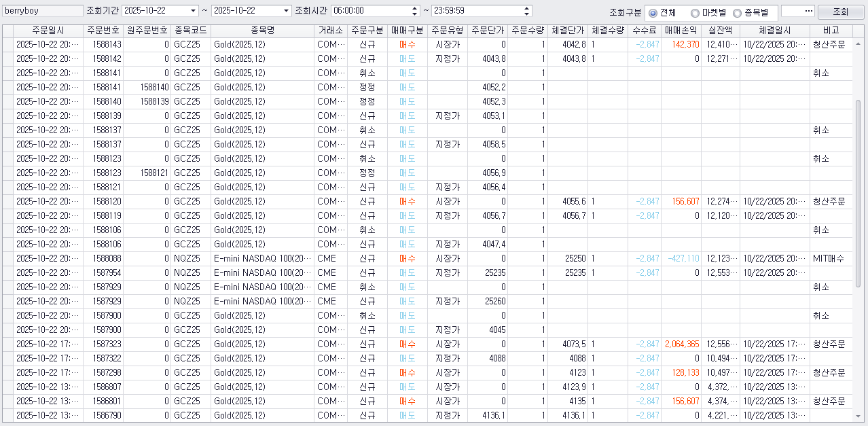Select order number 1588088 cell
Screen dimensions: 868x426
103,258
